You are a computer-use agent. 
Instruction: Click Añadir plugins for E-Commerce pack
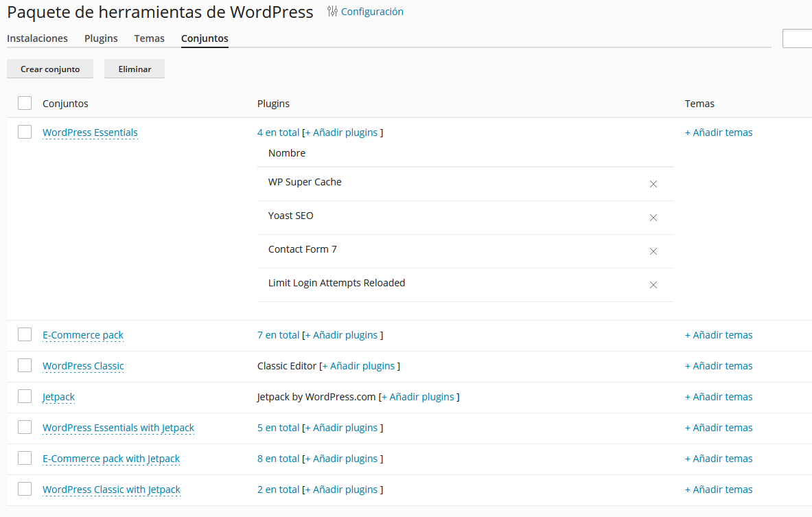coord(342,335)
